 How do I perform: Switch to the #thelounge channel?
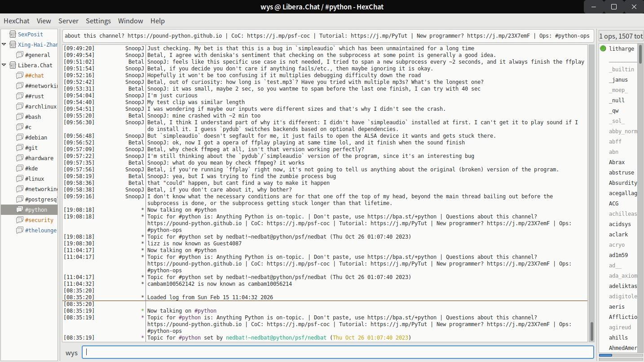tap(40, 230)
